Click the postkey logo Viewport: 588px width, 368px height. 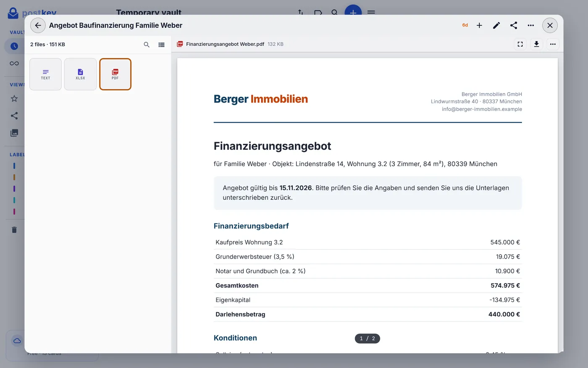[x=32, y=13]
